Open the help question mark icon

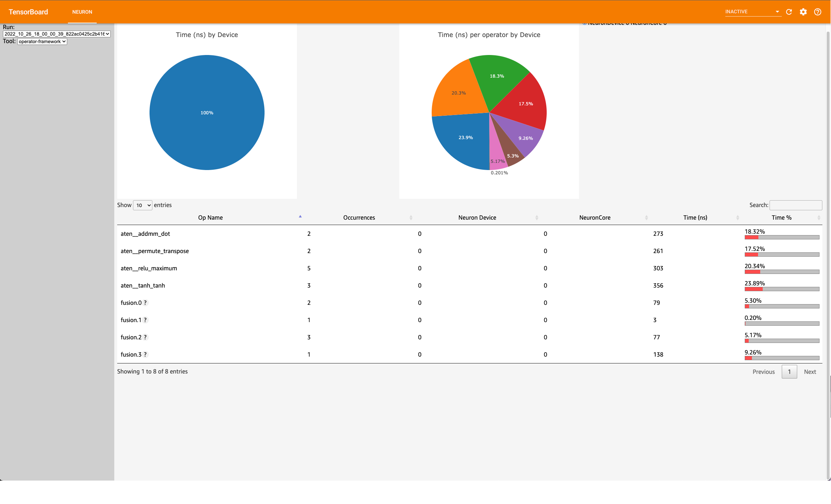tap(818, 12)
